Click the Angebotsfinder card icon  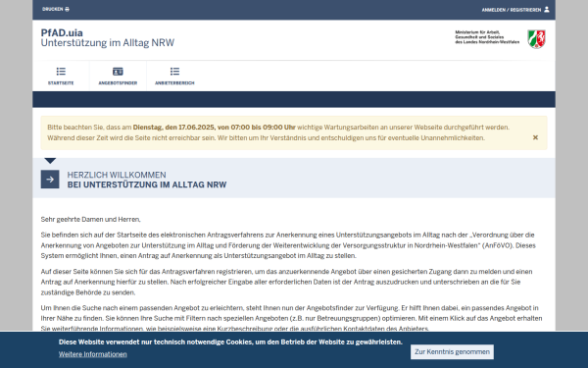118,72
